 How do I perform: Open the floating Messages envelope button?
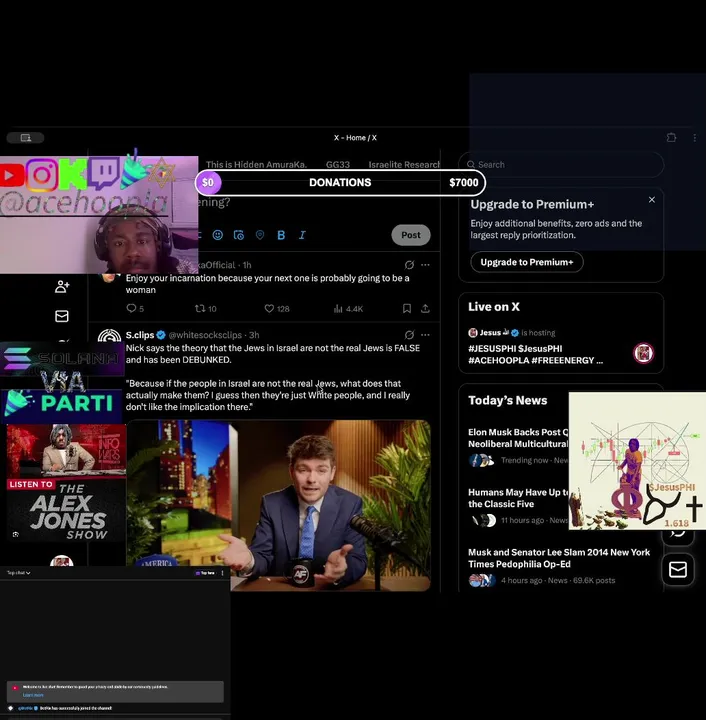pos(678,570)
